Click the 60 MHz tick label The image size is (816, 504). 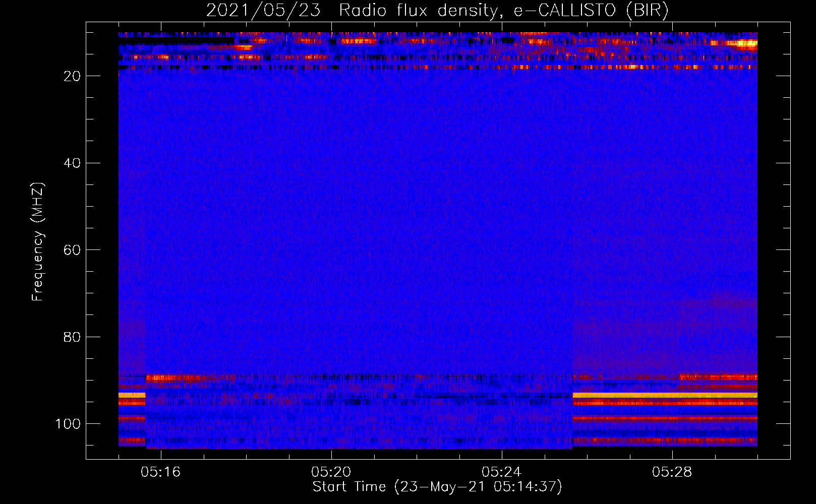(73, 250)
